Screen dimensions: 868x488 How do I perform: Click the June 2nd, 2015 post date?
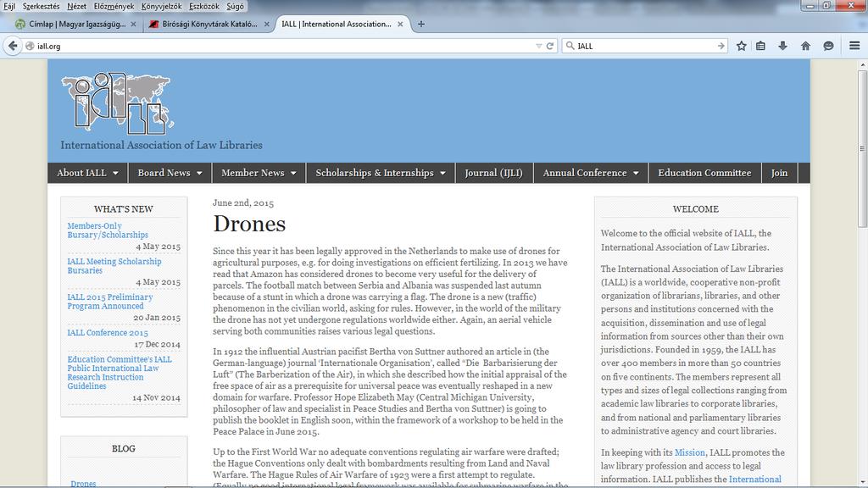point(243,203)
